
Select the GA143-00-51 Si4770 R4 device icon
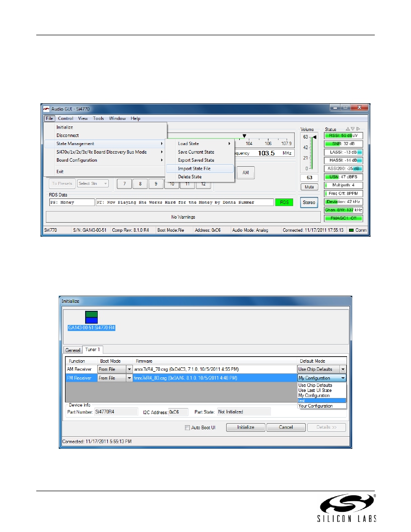[x=91, y=317]
